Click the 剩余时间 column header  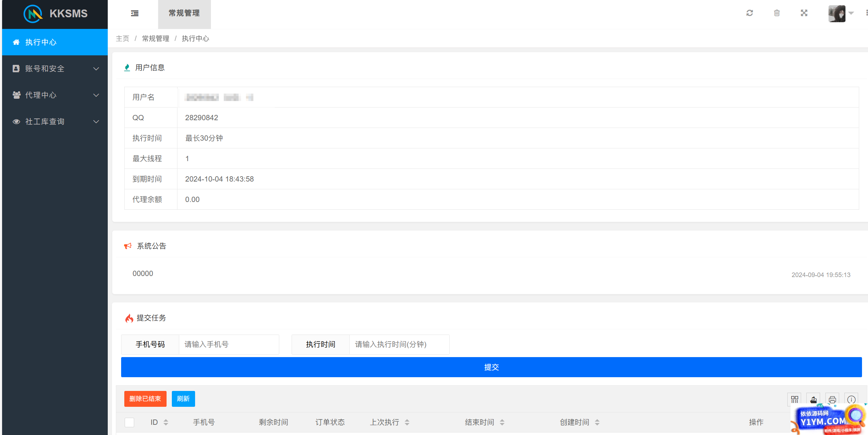274,422
